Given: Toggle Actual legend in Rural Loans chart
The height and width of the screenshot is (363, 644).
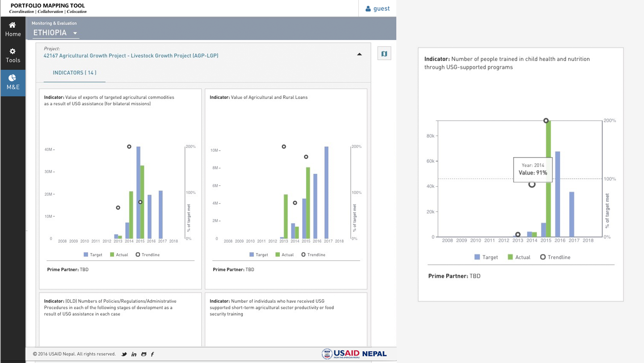Looking at the screenshot, I should (x=284, y=255).
